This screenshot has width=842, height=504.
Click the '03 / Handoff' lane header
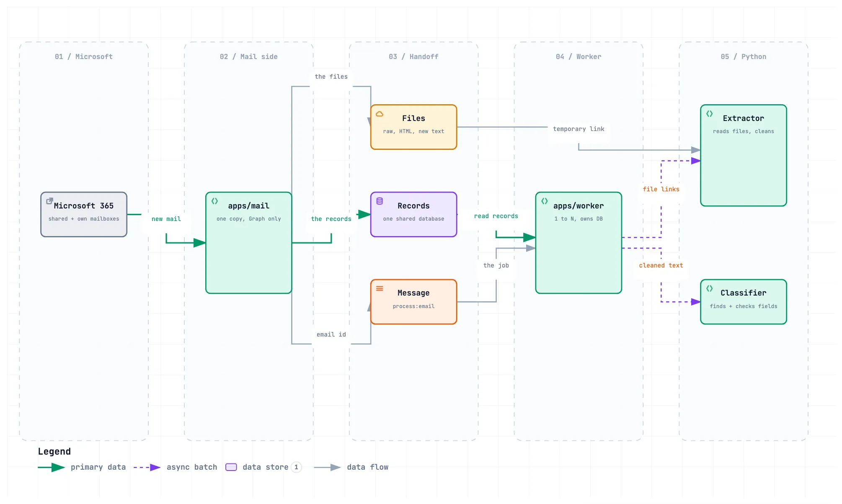[x=414, y=57]
